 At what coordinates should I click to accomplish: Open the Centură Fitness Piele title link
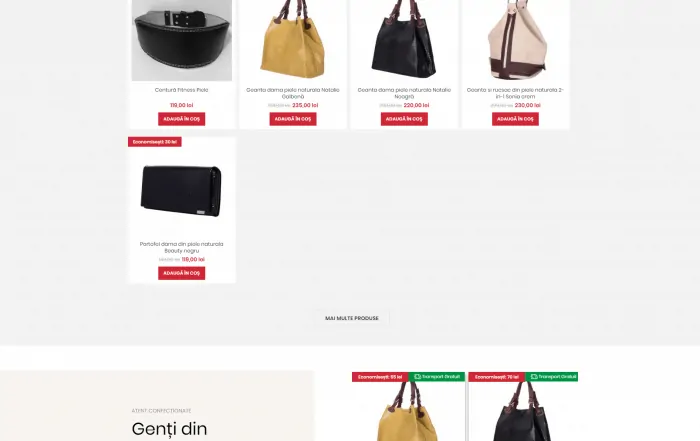coord(182,90)
